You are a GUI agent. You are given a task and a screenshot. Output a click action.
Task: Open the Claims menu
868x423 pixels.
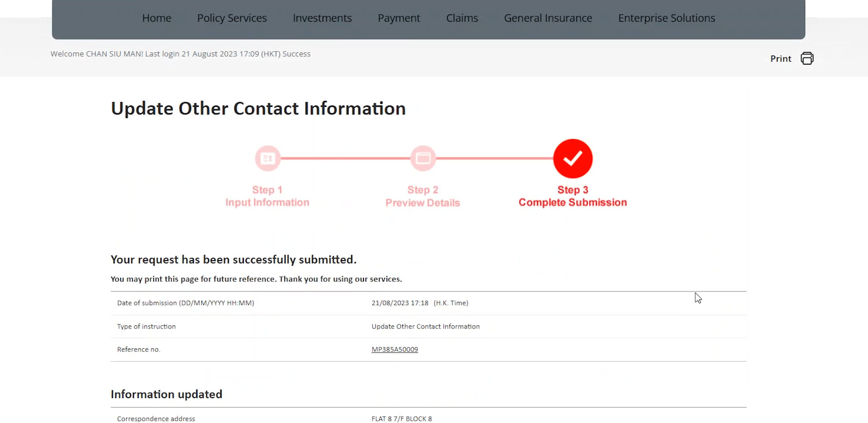[x=462, y=18]
